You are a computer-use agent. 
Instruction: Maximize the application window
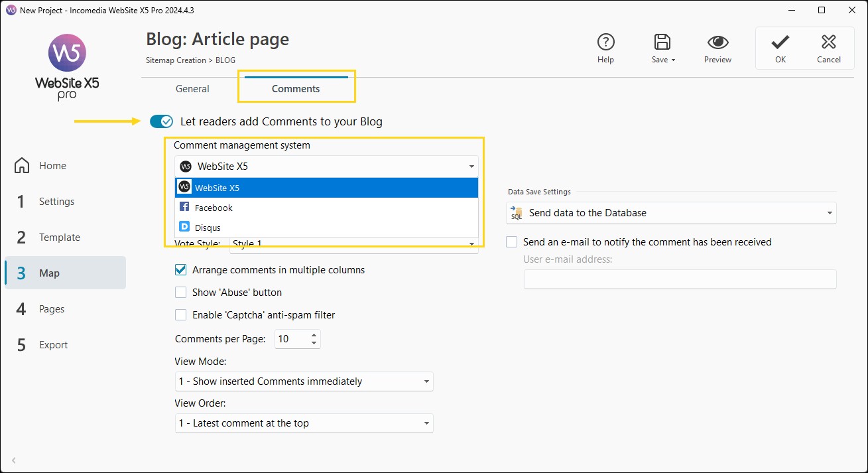pos(822,10)
